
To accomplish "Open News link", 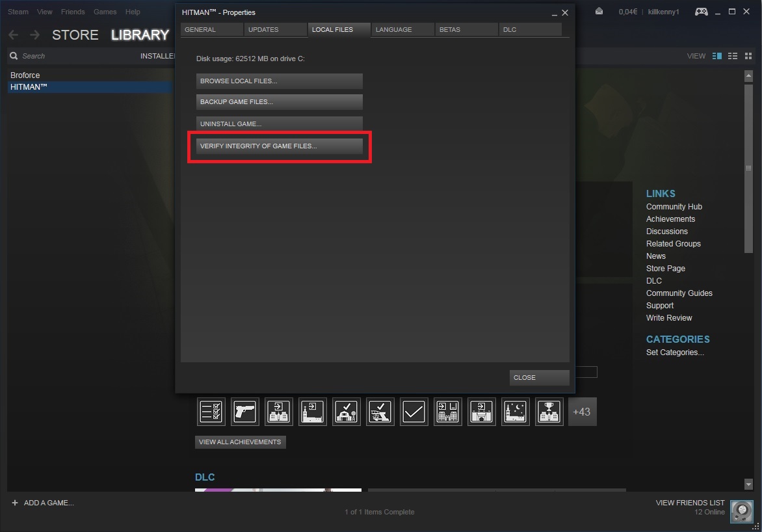I will click(655, 256).
